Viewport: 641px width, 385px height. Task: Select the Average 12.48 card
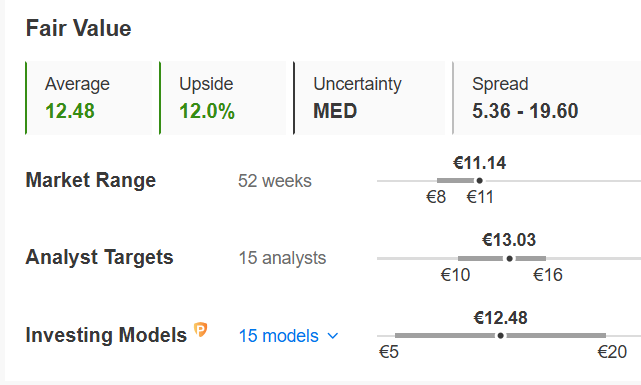pyautogui.click(x=89, y=98)
